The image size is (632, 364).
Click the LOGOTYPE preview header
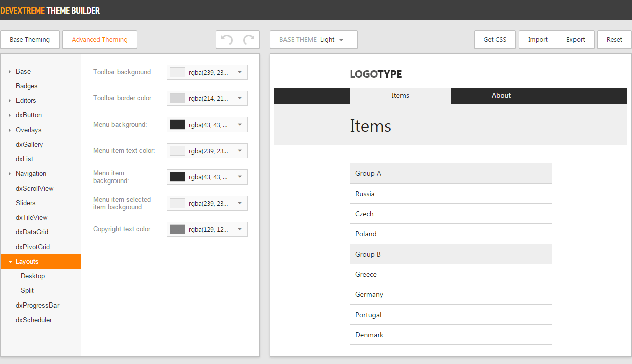click(x=376, y=74)
